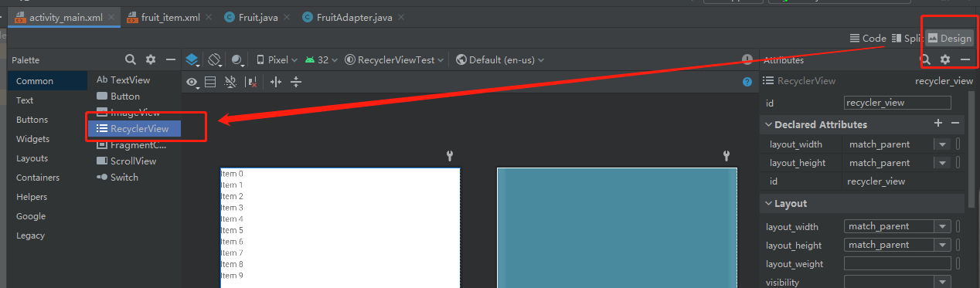Image resolution: width=980 pixels, height=288 pixels.
Task: Open the RecyclerViewTest theme dropdown
Action: pos(395,59)
